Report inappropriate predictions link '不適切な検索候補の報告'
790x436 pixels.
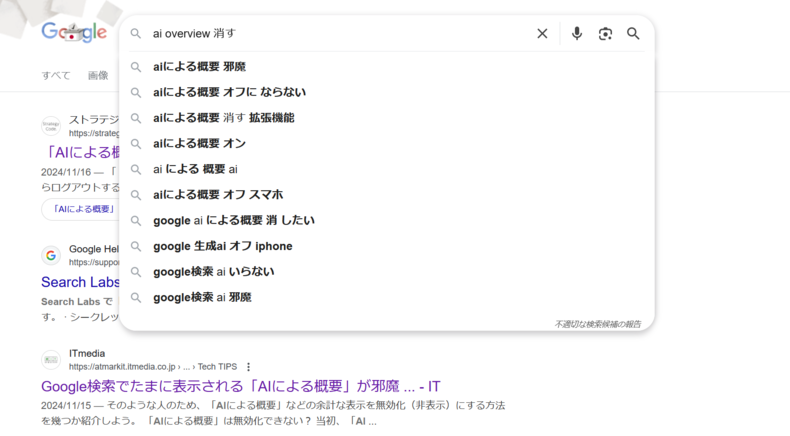coord(598,324)
